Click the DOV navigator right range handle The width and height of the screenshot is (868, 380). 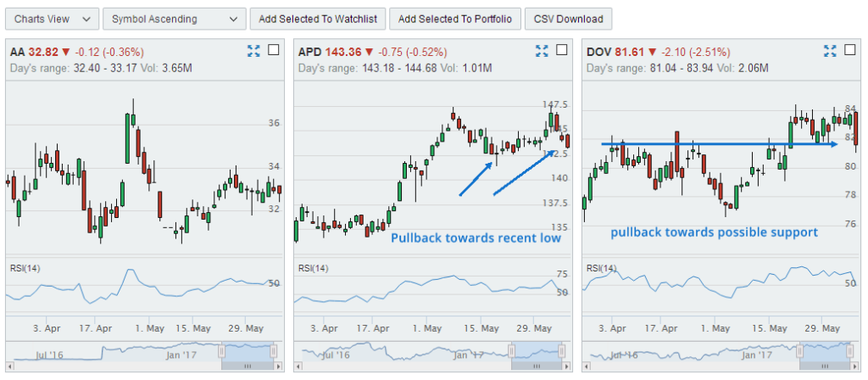point(849,351)
